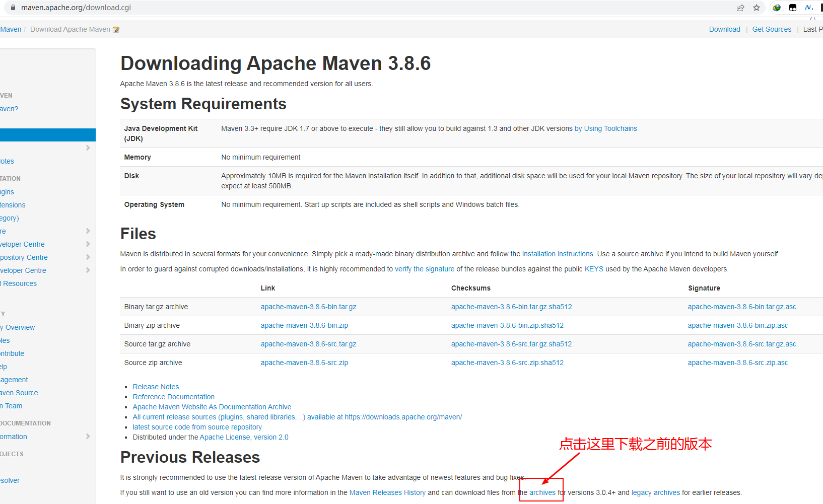Open the installation instructions link
Screen dimensions: 823x504
pos(558,254)
